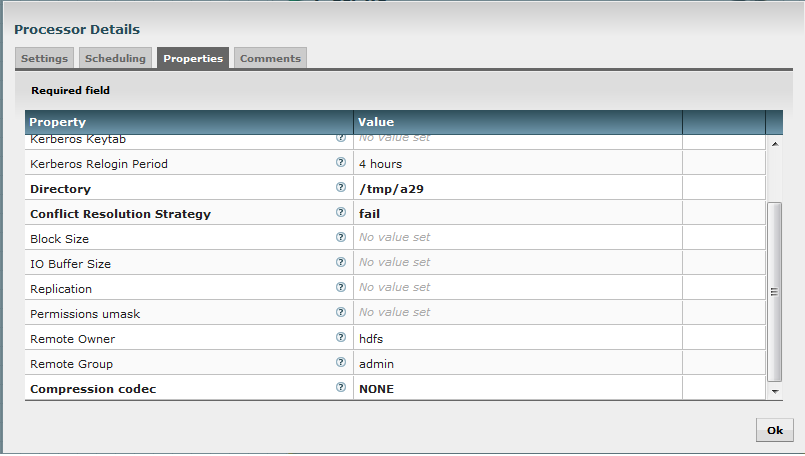This screenshot has height=456, width=805.
Task: Click help icon beside Replication property
Action: pos(341,288)
